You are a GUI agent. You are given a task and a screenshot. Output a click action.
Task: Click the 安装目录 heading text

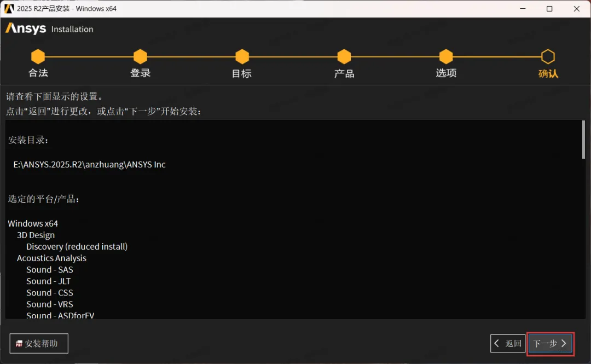pos(28,140)
